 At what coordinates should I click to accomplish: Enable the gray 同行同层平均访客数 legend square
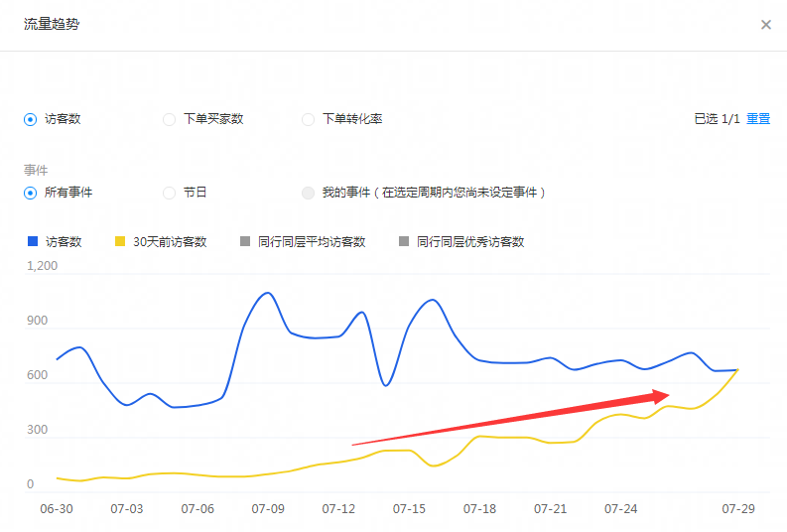(245, 241)
